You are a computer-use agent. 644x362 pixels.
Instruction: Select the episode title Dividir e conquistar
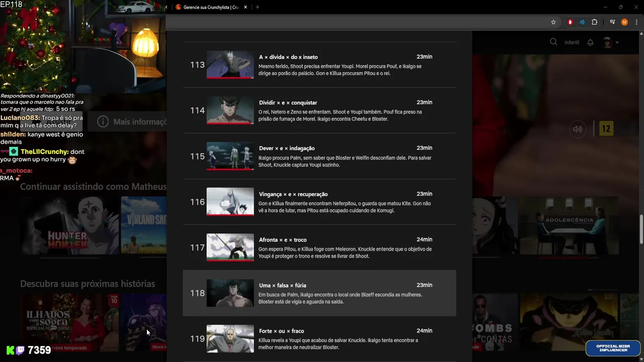pyautogui.click(x=288, y=103)
